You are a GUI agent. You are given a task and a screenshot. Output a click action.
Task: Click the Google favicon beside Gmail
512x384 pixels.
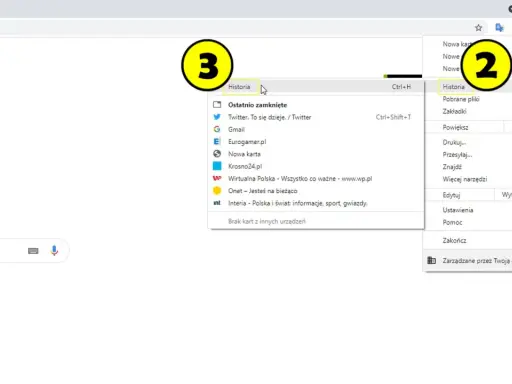[217, 129]
